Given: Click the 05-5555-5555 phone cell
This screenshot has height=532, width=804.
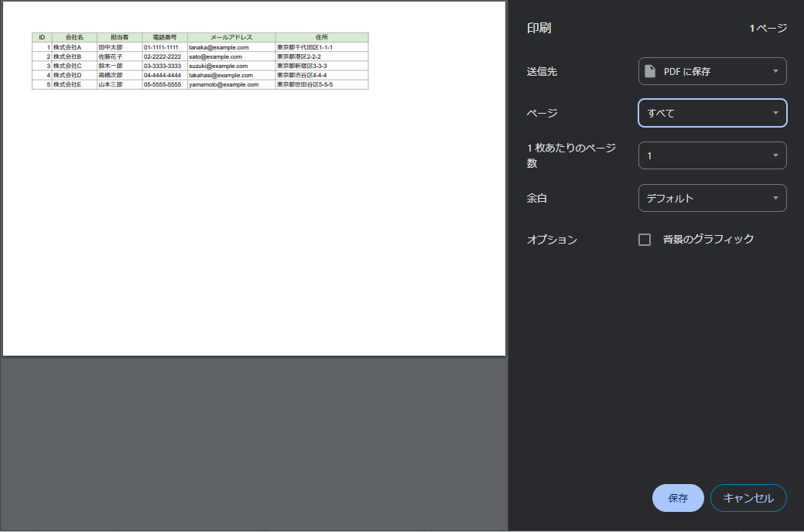Looking at the screenshot, I should click(165, 84).
